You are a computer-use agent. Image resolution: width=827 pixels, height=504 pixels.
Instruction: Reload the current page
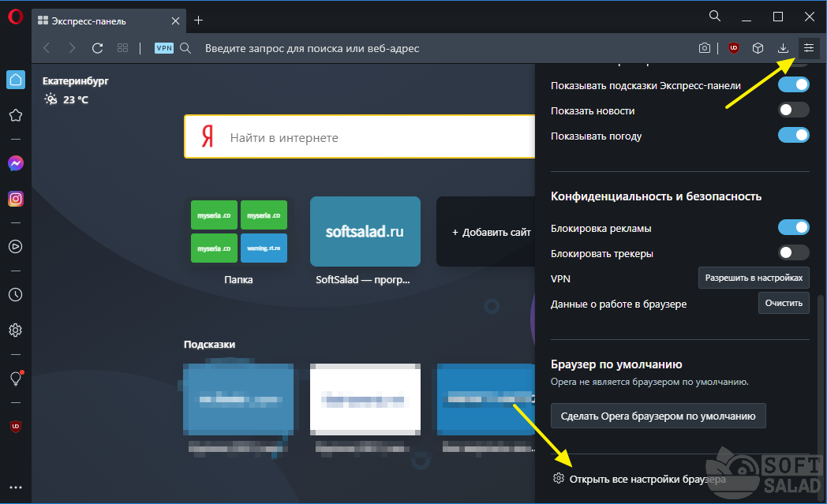click(97, 48)
